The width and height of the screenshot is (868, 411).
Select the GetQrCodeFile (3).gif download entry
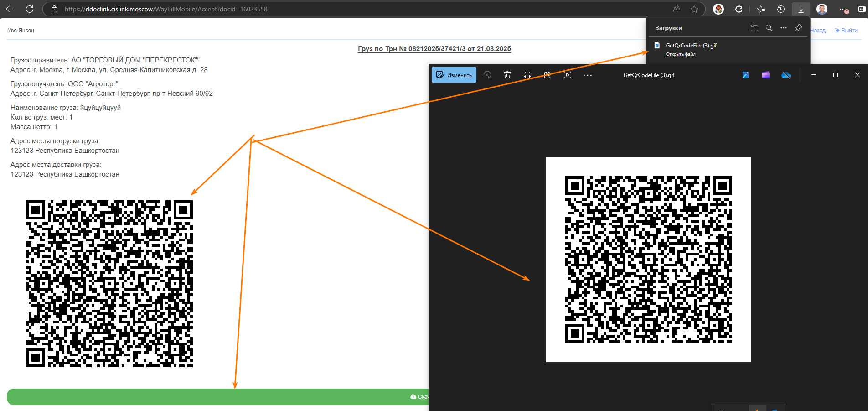coord(691,46)
